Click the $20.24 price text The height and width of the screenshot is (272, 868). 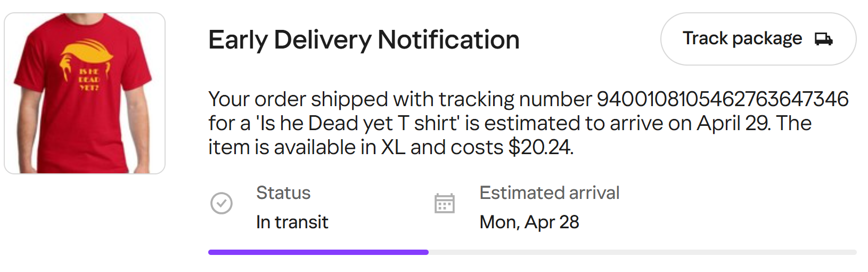[x=540, y=147]
